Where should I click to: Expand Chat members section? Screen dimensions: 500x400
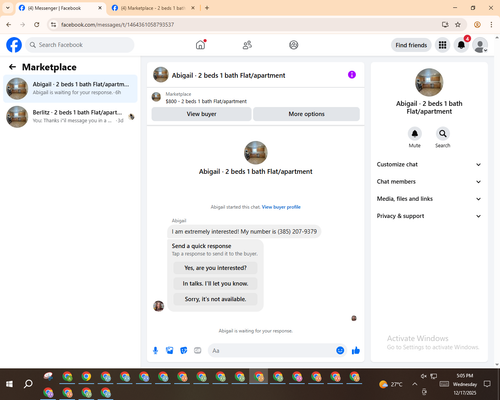429,182
